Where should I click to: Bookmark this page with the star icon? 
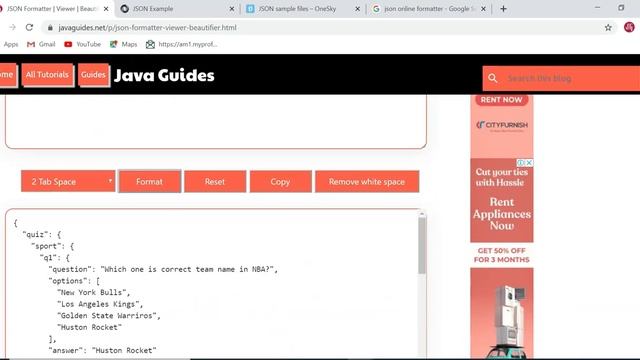click(x=608, y=27)
